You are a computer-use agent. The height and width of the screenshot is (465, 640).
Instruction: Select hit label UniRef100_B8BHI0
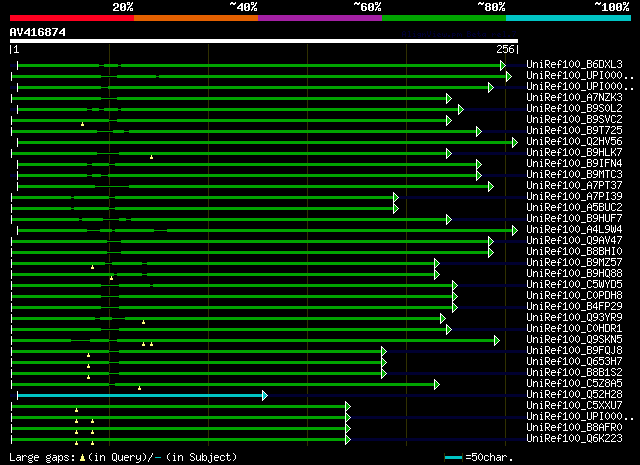(x=574, y=252)
